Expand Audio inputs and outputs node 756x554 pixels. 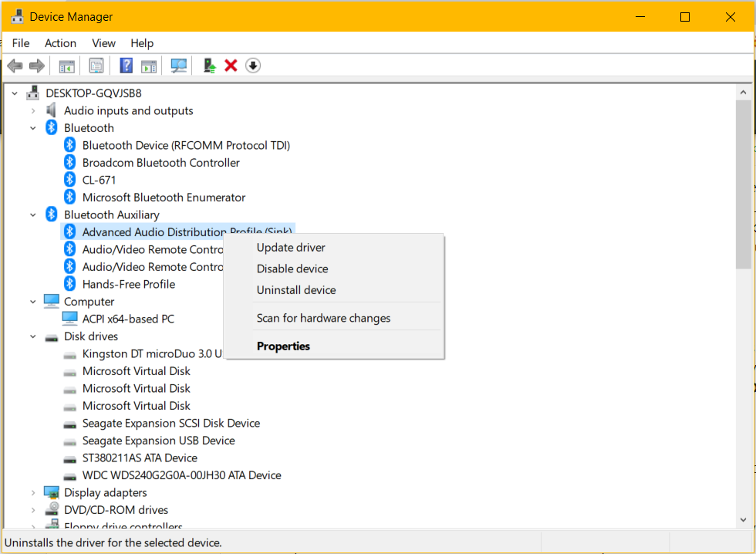(x=33, y=110)
